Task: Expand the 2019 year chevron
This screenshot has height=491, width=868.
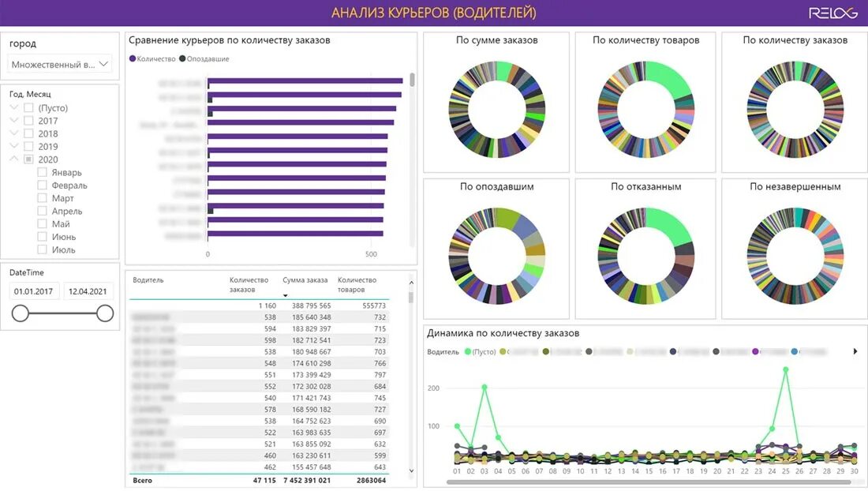Action: click(x=14, y=146)
